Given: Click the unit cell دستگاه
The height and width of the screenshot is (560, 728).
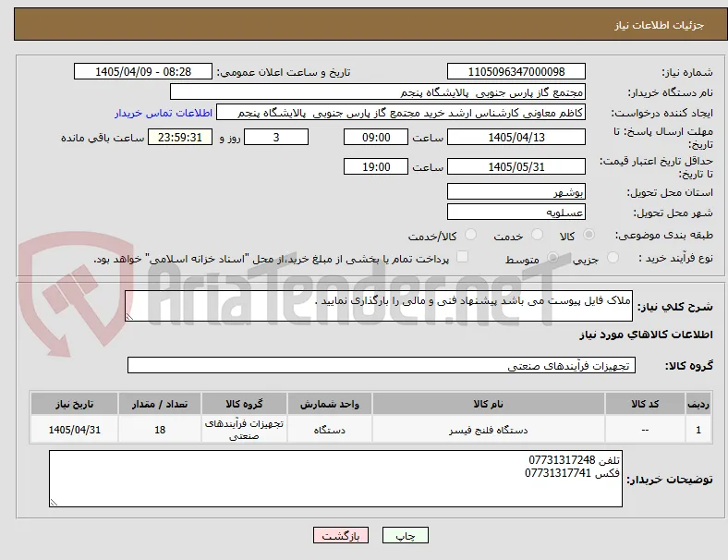Looking at the screenshot, I should (x=330, y=430).
